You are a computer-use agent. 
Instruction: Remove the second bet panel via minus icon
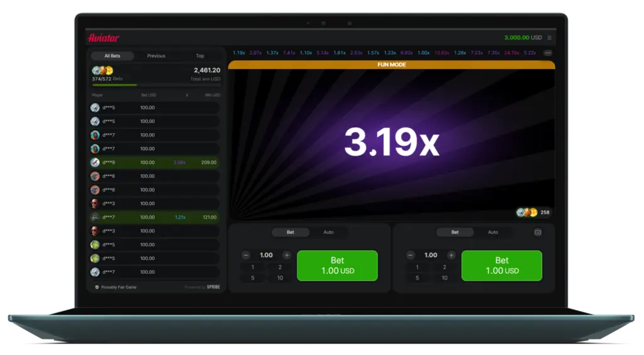click(x=538, y=232)
